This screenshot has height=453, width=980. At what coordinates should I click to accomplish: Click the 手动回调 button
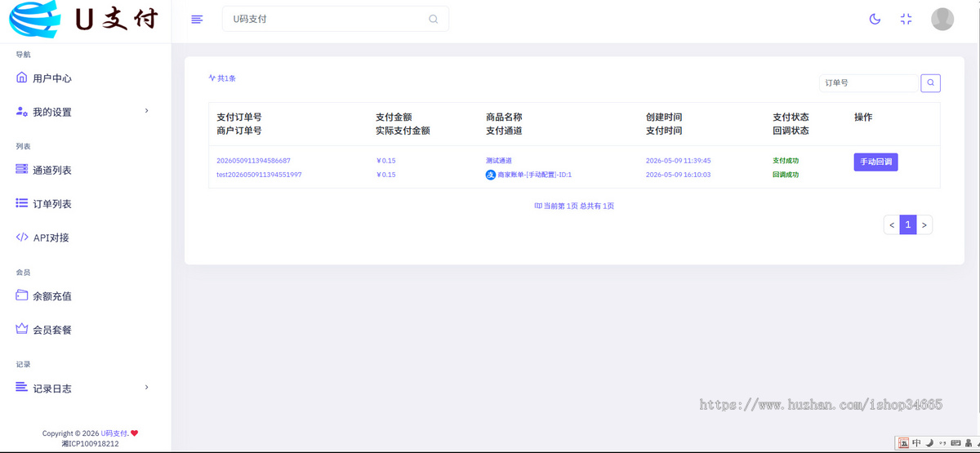[876, 162]
